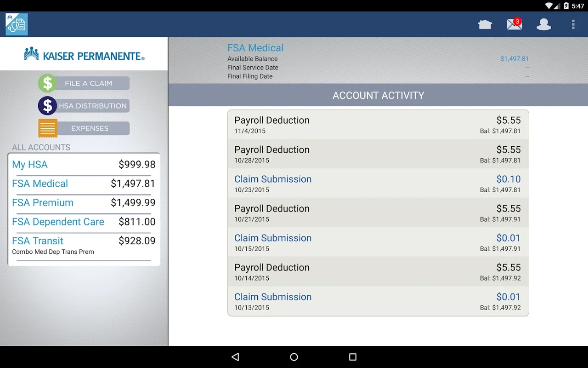This screenshot has height=368, width=588.
Task: Click the Final Filing Date label
Action: 250,76
